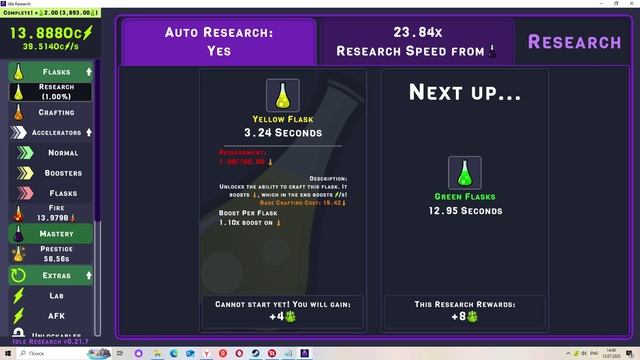Click the Boost Per Flask text
Viewport: 640px width, 360px height.
(x=248, y=213)
